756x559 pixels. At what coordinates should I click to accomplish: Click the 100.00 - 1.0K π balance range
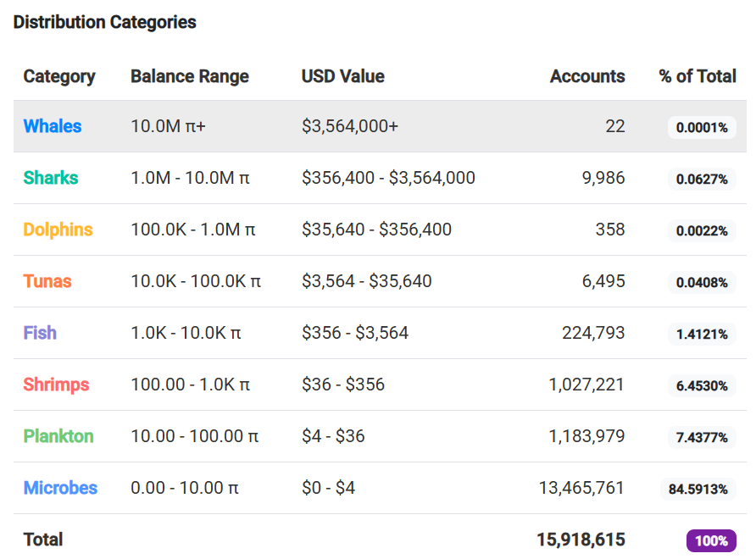pos(191,385)
